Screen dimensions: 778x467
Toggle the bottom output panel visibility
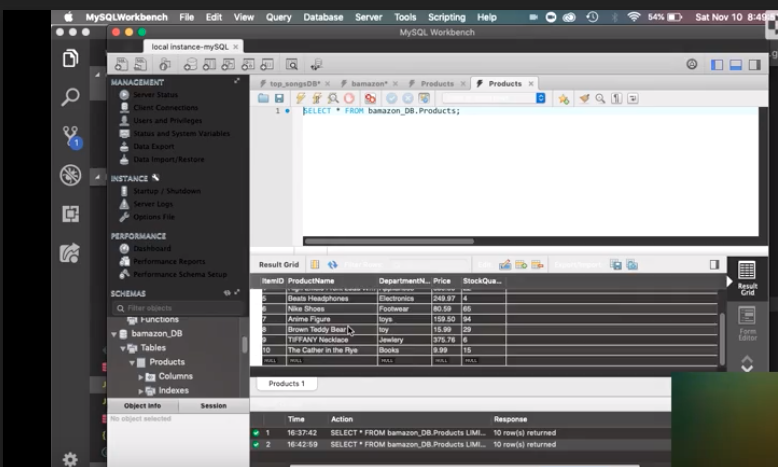(737, 64)
